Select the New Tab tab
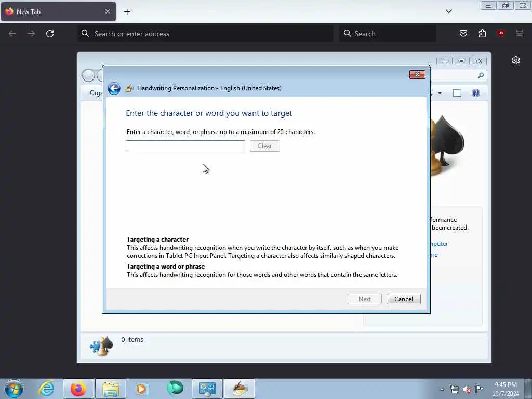This screenshot has height=399, width=532. tap(58, 11)
